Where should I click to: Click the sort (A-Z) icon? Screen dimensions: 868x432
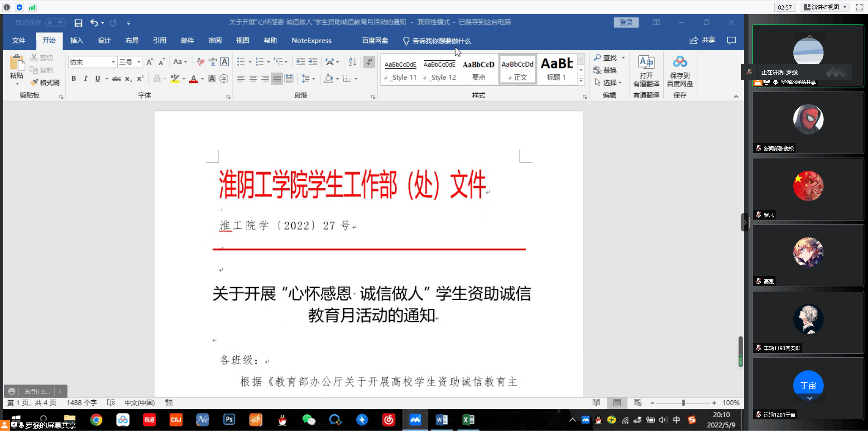pyautogui.click(x=352, y=62)
